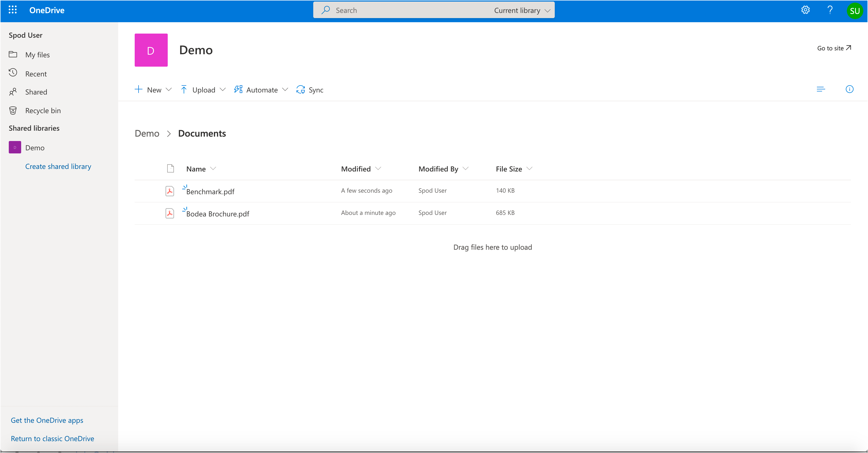Open the details pane info icon

pos(849,89)
